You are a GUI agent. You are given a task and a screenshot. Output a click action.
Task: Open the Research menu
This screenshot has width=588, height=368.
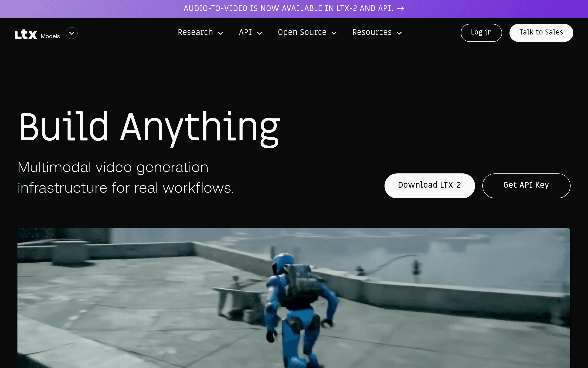(x=195, y=32)
